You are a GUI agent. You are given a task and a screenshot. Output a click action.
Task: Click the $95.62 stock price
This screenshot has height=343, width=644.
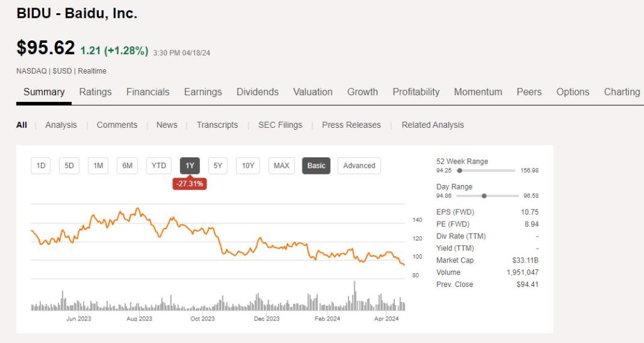tap(45, 48)
